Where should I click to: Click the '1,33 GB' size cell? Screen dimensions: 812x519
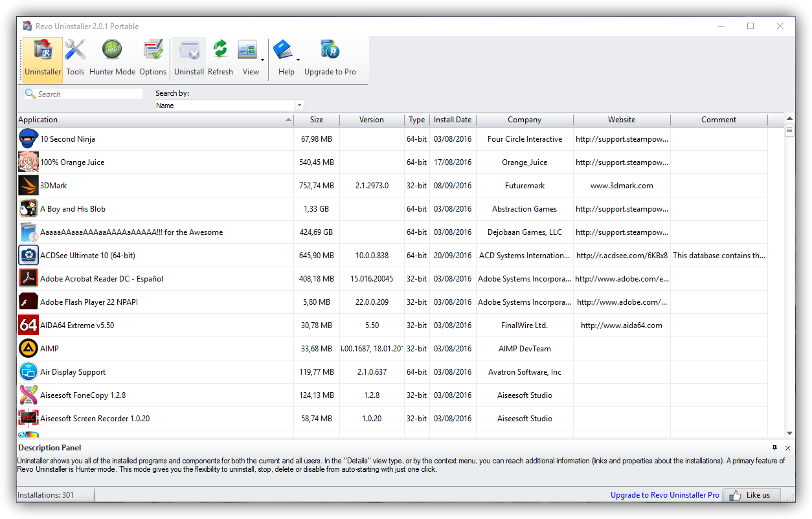(317, 209)
